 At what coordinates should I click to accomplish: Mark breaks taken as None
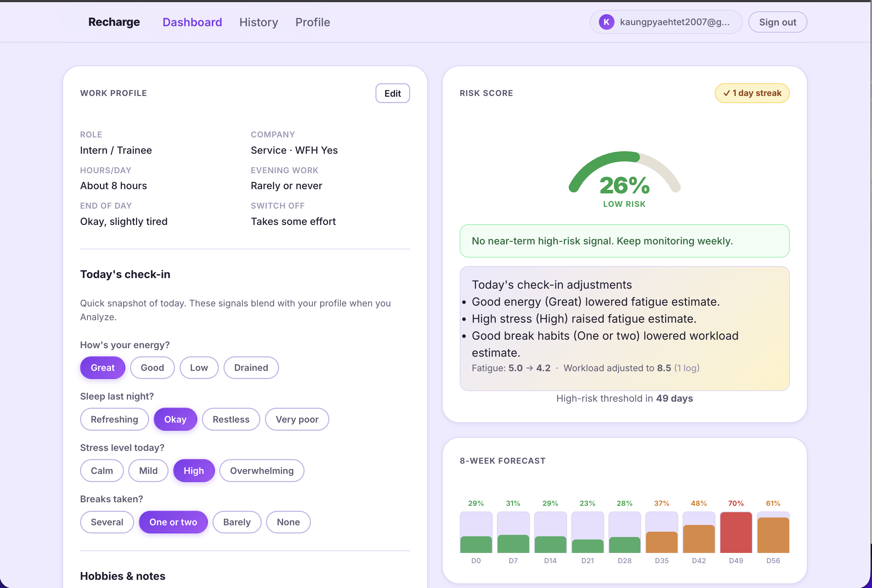(288, 522)
